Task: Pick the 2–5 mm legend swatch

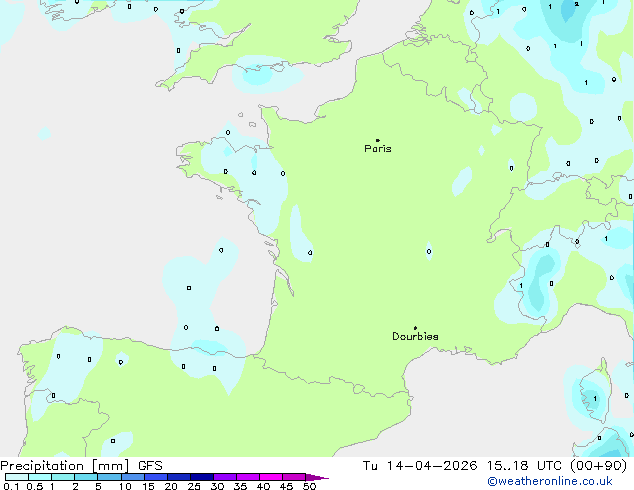Action: click(x=86, y=477)
